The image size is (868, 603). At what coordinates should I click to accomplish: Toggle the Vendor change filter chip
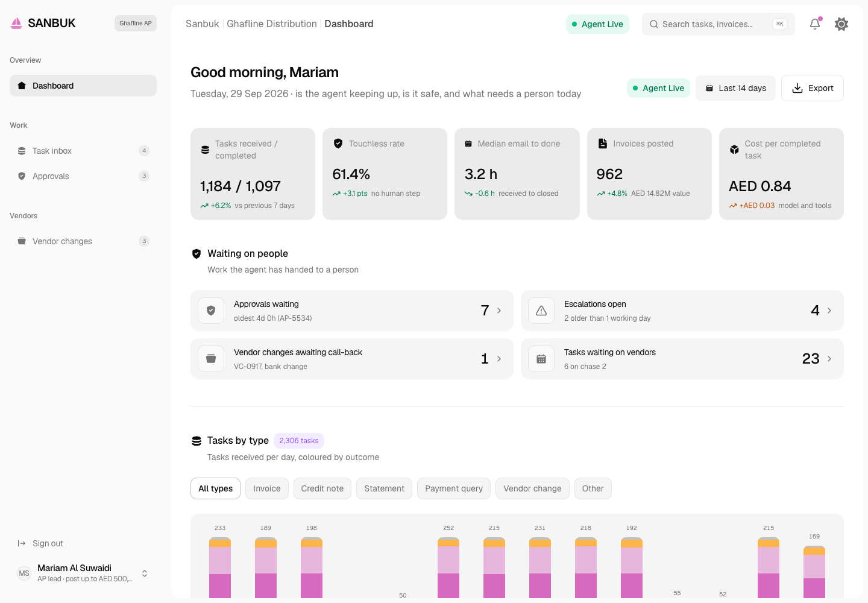pos(533,488)
